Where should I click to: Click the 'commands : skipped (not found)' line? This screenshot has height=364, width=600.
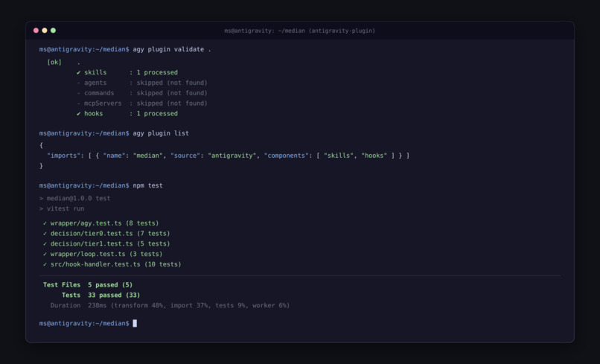(x=142, y=93)
